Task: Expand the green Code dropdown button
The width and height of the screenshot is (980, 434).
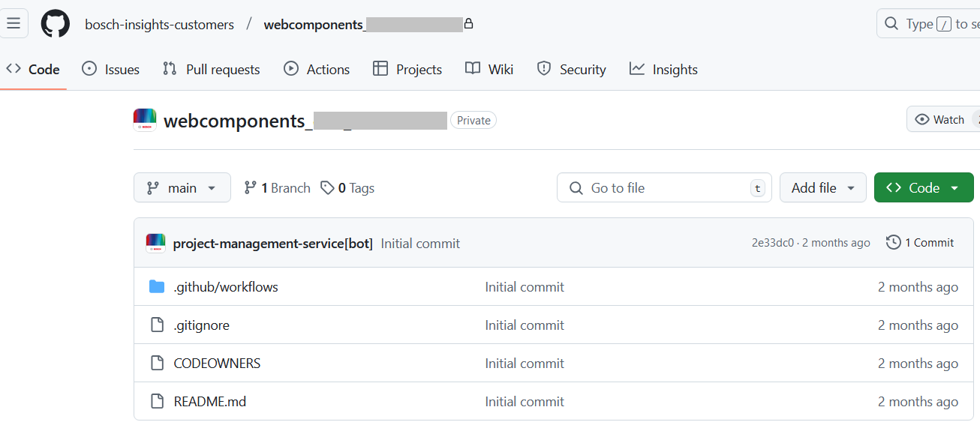Action: 923,188
